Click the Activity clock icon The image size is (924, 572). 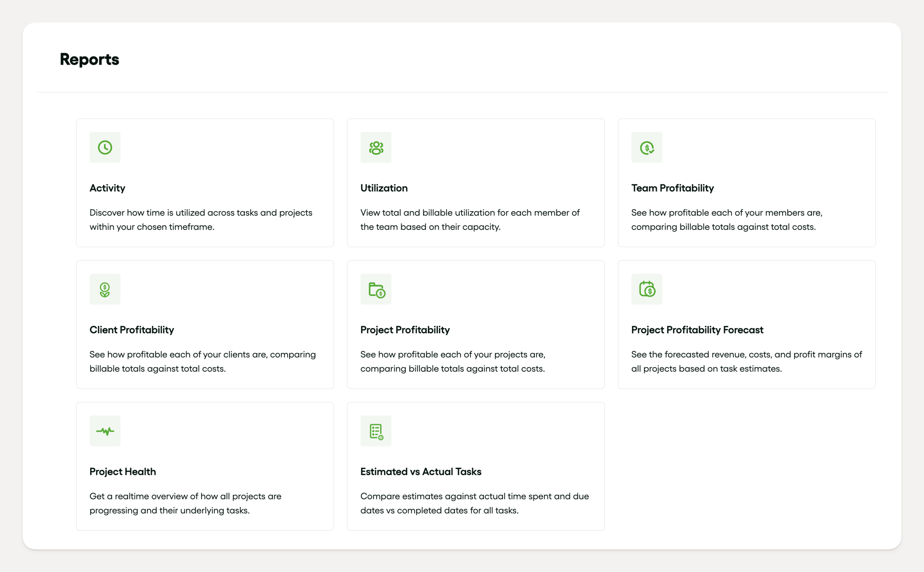[x=105, y=147]
